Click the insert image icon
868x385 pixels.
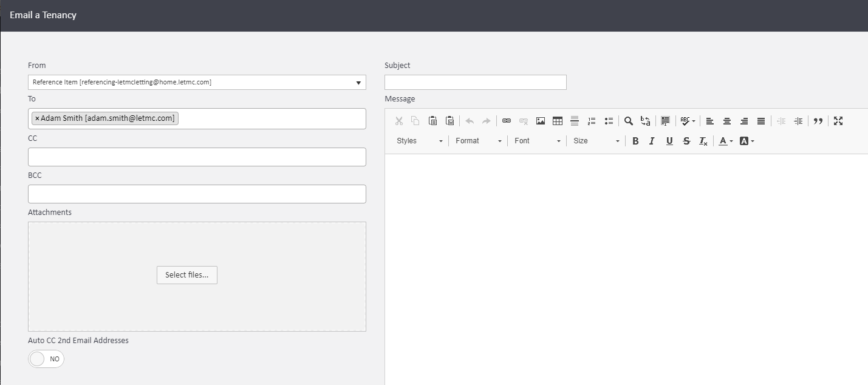(541, 121)
